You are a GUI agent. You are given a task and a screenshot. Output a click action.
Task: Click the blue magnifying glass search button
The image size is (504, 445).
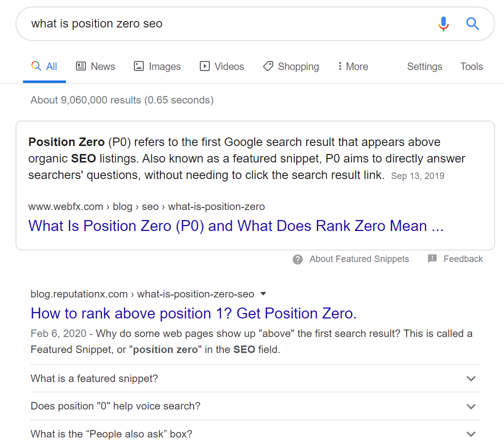[473, 24]
